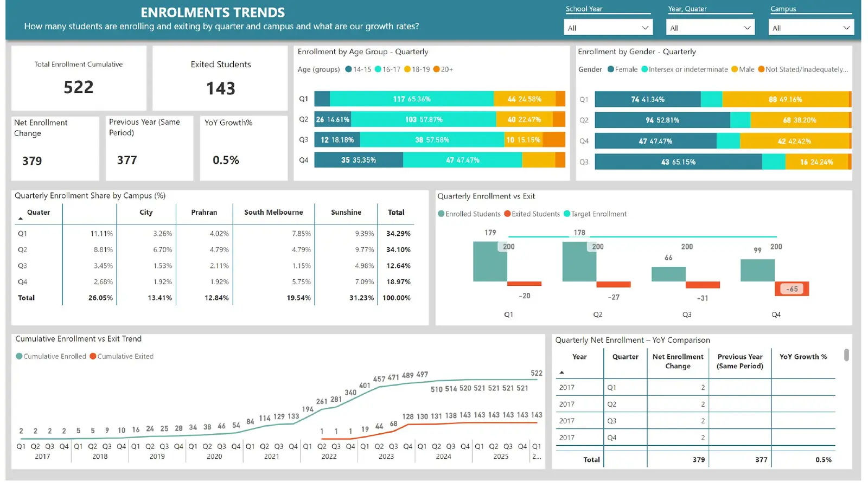This screenshot has width=868, height=488.
Task: Click Net Enrollment Change value 379
Action: [x=32, y=161]
